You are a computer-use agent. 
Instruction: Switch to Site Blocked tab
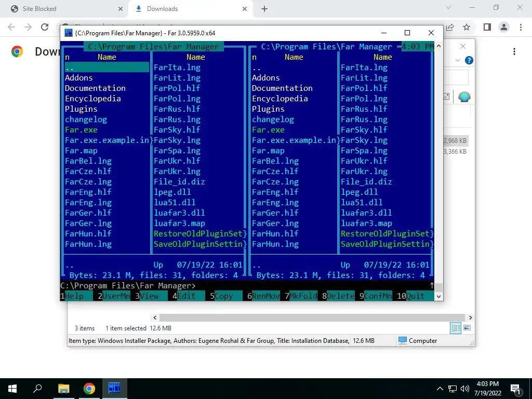tap(64, 9)
